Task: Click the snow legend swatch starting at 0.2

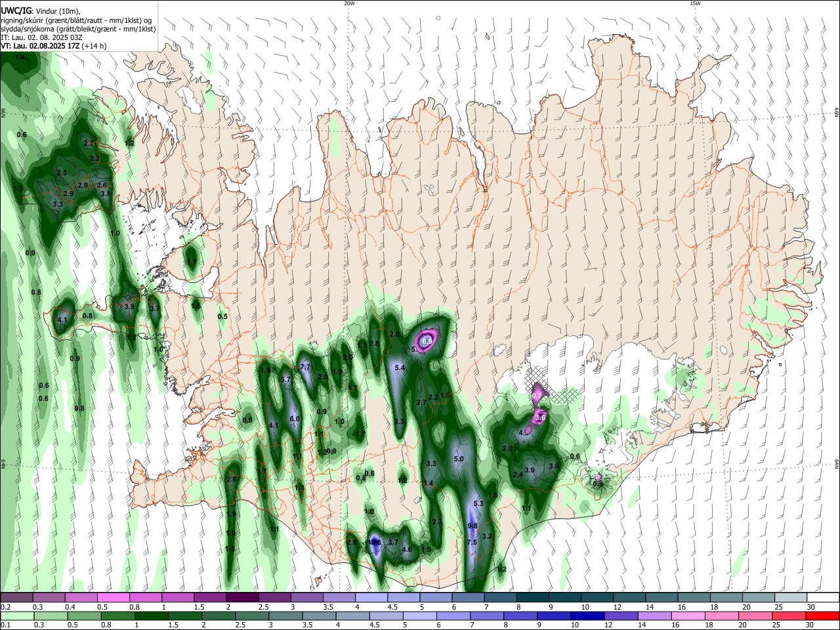Action: click(16, 598)
